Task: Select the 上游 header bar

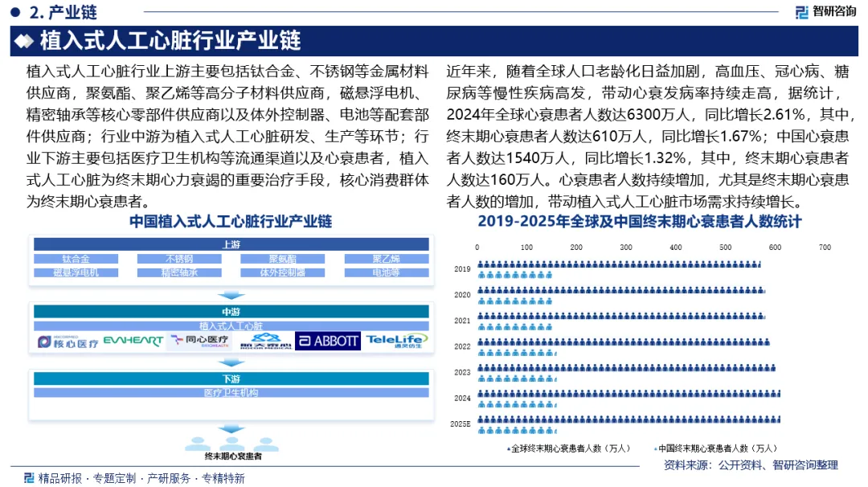Action: (231, 244)
